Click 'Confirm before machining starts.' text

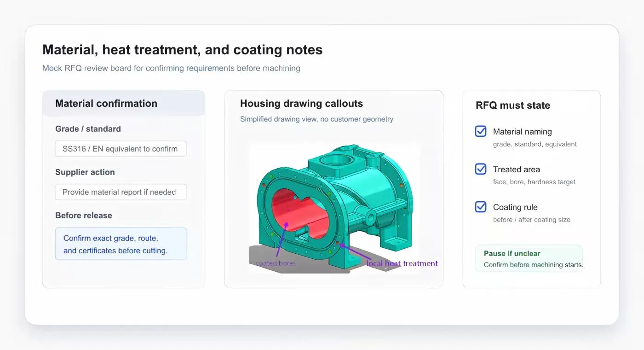pos(534,265)
